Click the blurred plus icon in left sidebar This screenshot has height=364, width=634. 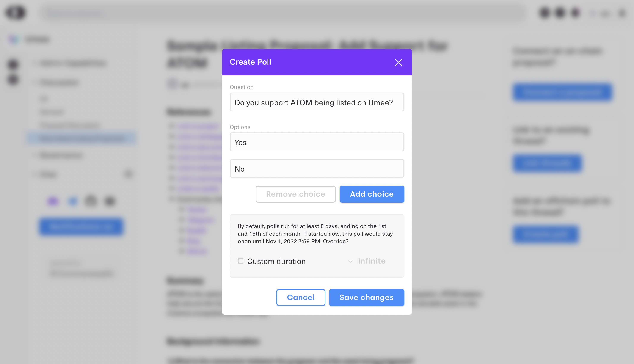129,174
